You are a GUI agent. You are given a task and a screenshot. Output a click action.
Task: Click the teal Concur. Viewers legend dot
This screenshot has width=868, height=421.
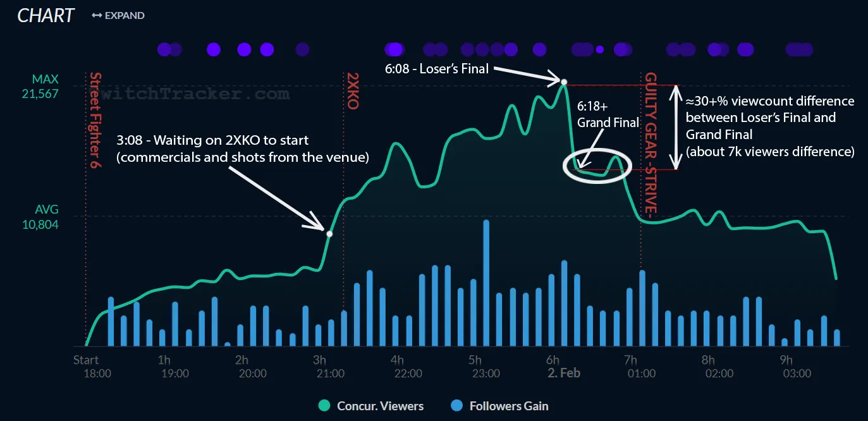pos(324,406)
